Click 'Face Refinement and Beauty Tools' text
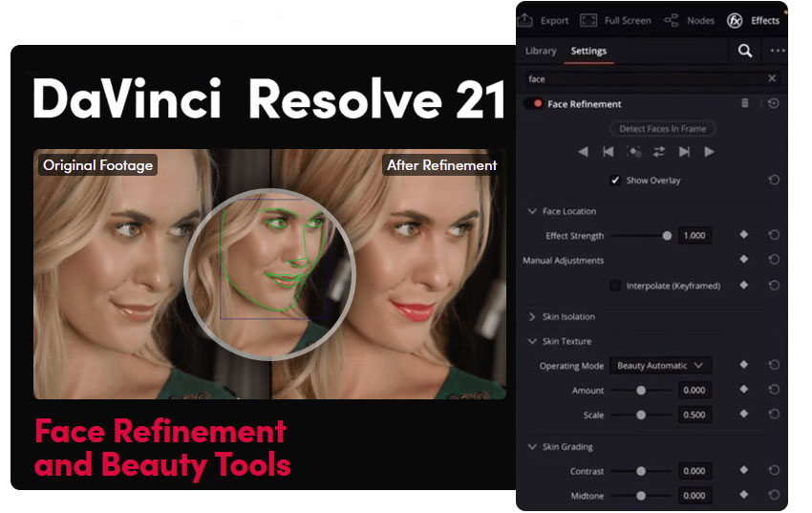 pos(162,448)
